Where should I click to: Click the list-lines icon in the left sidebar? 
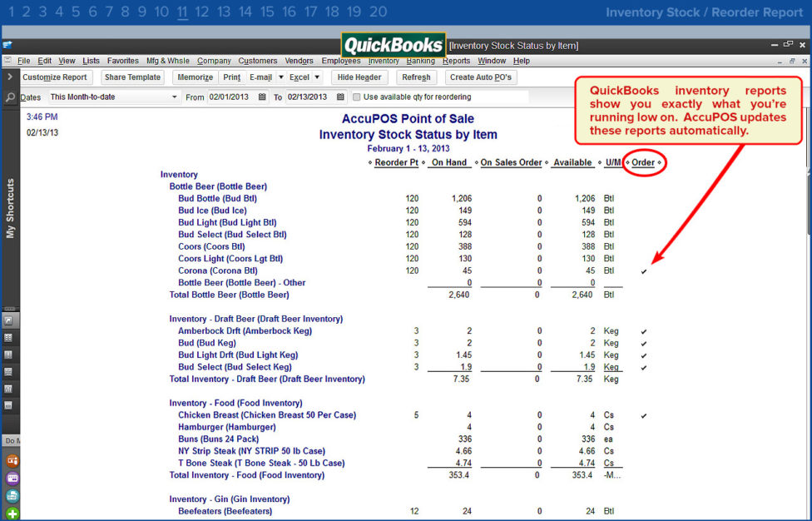tap(9, 371)
